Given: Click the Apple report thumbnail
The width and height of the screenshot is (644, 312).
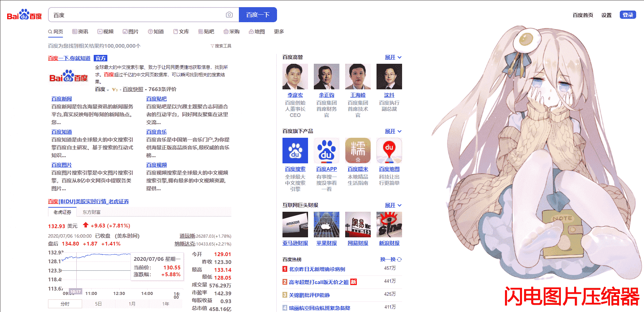Looking at the screenshot, I should tap(326, 225).
